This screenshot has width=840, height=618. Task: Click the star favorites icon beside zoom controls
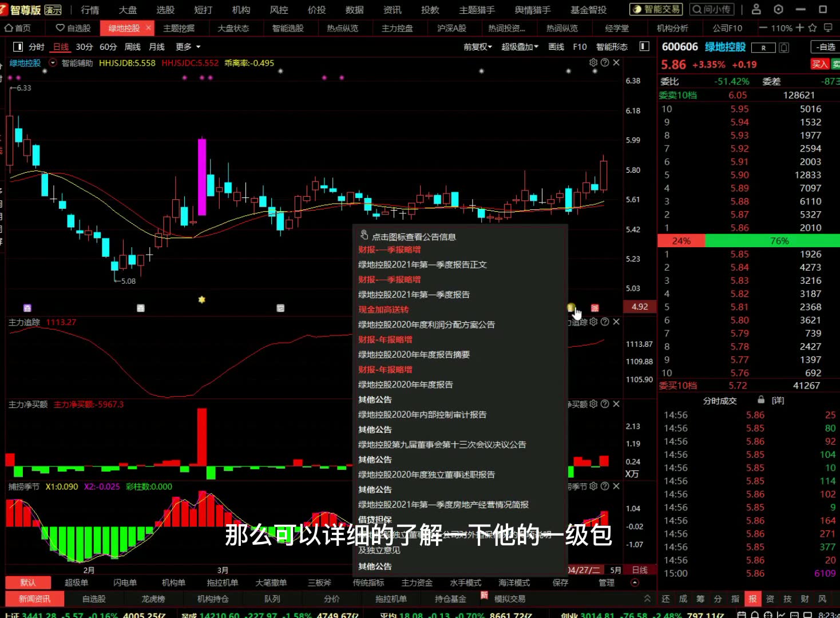(x=813, y=27)
